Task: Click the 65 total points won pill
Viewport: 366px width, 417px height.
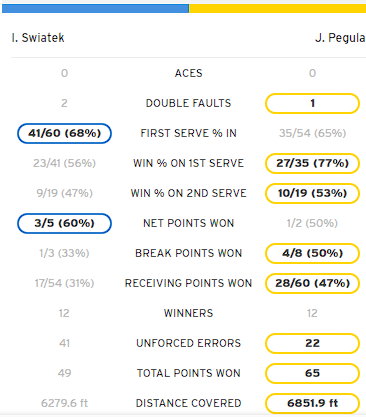Action: pyautogui.click(x=312, y=373)
